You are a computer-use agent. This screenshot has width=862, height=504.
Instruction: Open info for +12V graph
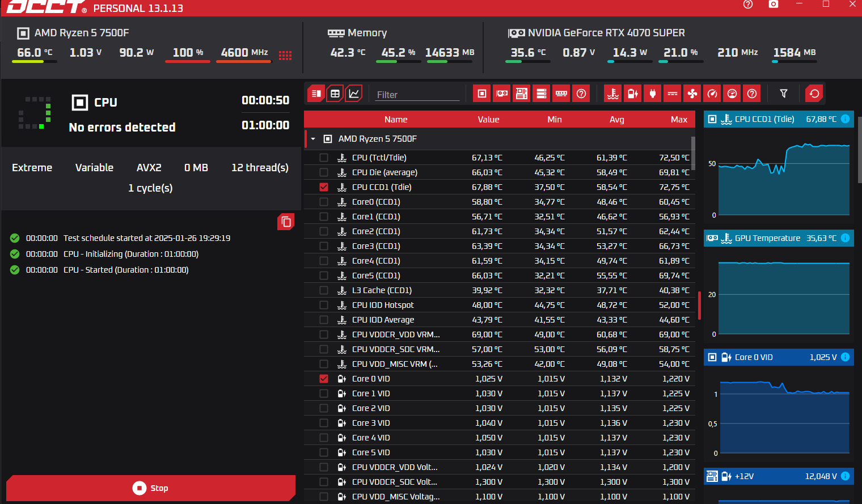click(845, 476)
